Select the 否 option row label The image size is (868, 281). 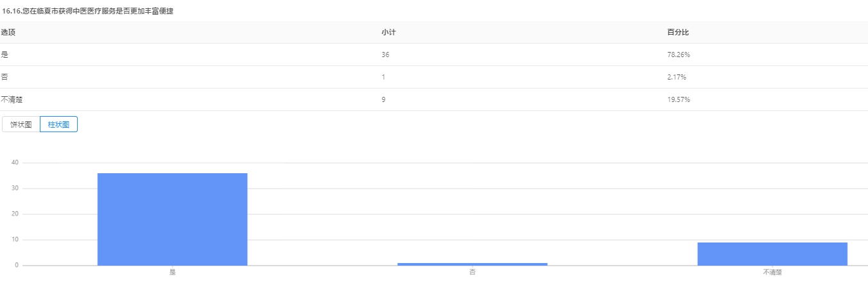(4, 77)
